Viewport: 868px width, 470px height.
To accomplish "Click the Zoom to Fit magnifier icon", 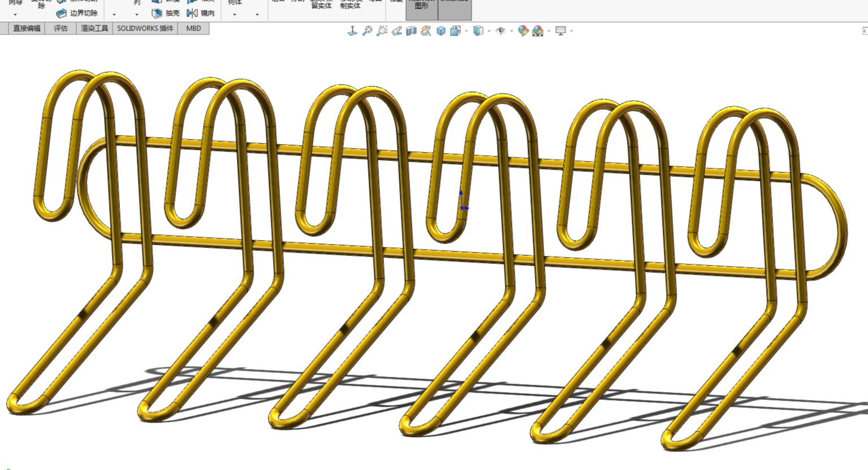I will click(x=367, y=31).
